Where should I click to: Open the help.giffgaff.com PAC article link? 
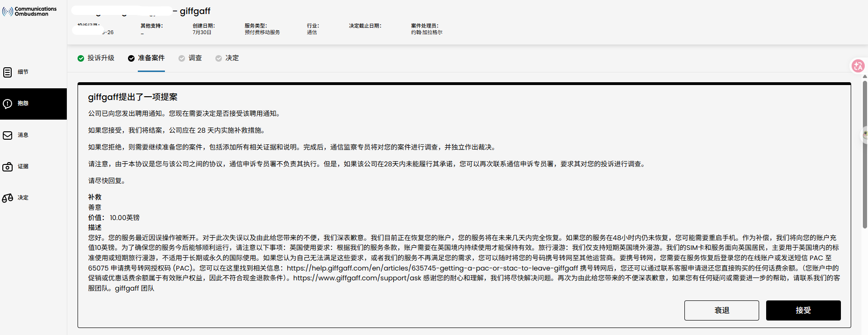pos(433,268)
